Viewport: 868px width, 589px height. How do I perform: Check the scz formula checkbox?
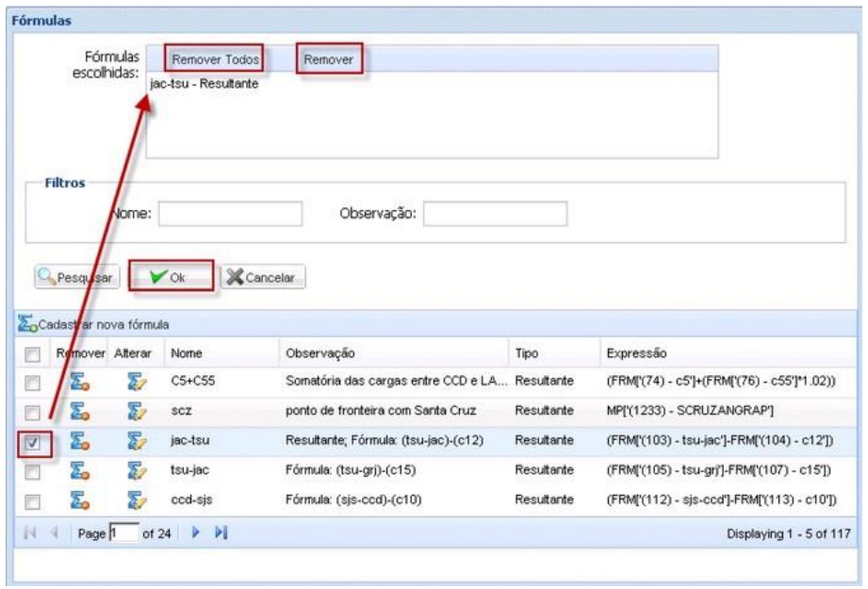31,411
